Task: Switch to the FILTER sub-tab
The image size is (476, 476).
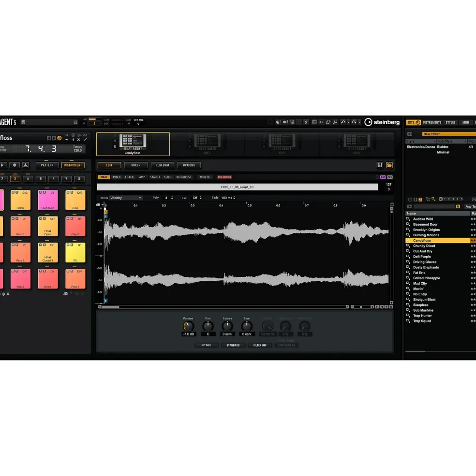Action: point(129,177)
